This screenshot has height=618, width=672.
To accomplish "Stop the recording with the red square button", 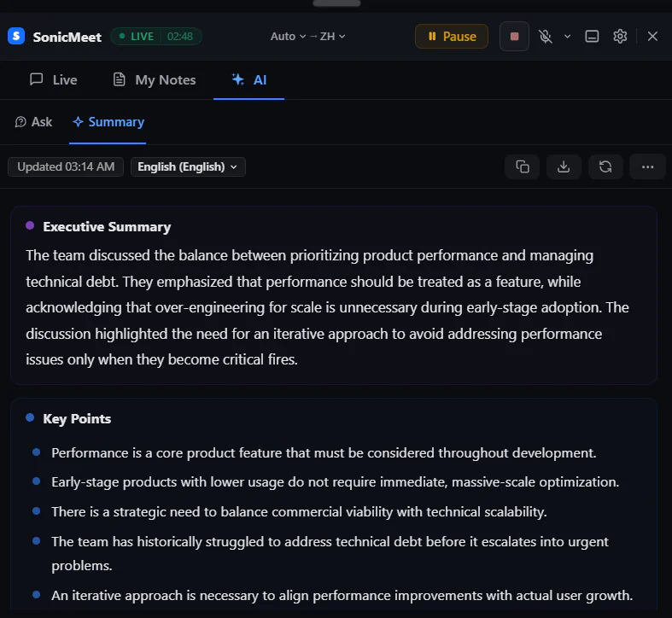I will pyautogui.click(x=514, y=37).
